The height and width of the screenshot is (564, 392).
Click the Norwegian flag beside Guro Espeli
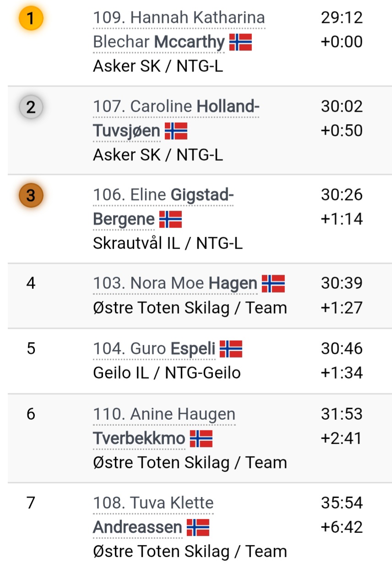click(x=231, y=350)
